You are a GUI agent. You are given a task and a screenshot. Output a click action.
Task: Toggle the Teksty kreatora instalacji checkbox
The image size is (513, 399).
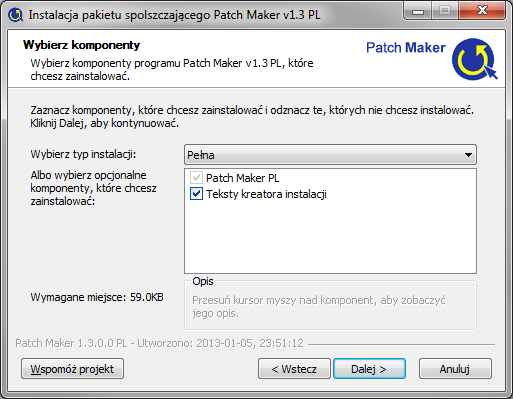(196, 194)
